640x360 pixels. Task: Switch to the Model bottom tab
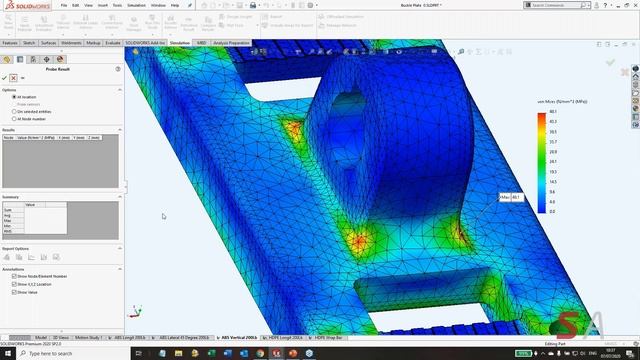[x=40, y=338]
